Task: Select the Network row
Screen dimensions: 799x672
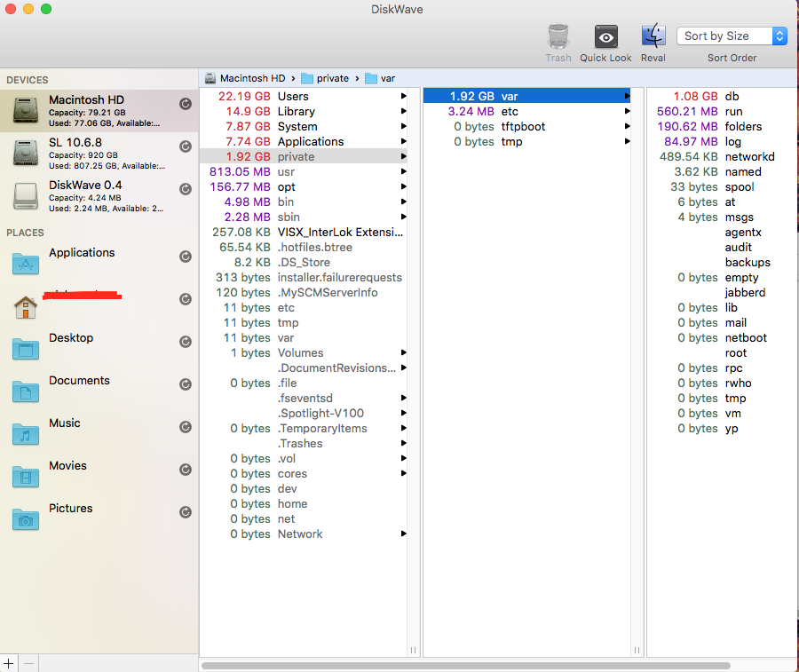Action: pyautogui.click(x=304, y=534)
